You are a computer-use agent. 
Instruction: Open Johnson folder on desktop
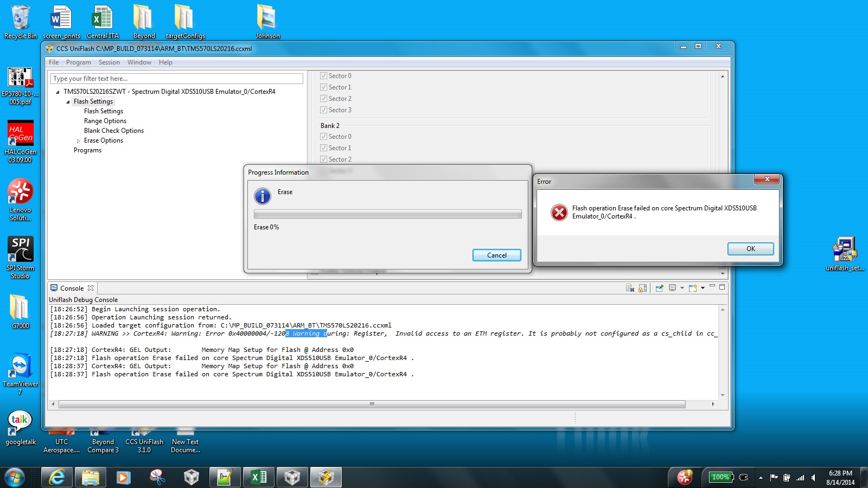[267, 22]
